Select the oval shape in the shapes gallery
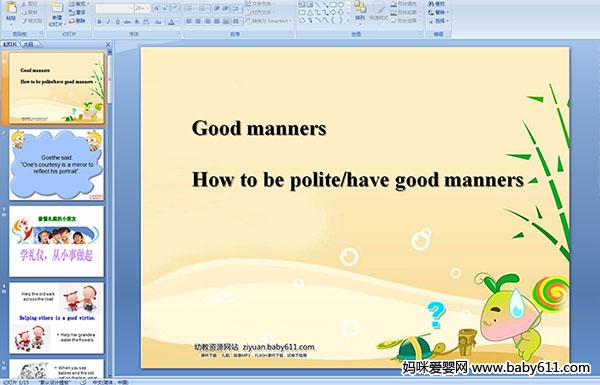The image size is (600, 385). [341, 5]
